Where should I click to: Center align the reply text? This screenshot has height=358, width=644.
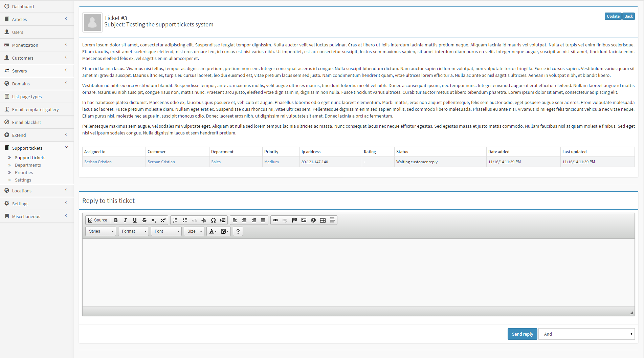[244, 220]
